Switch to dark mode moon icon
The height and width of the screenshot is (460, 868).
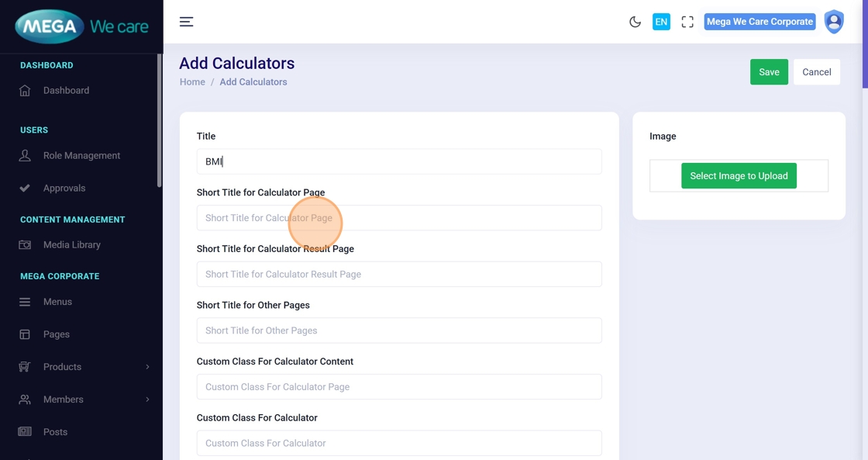coord(635,22)
